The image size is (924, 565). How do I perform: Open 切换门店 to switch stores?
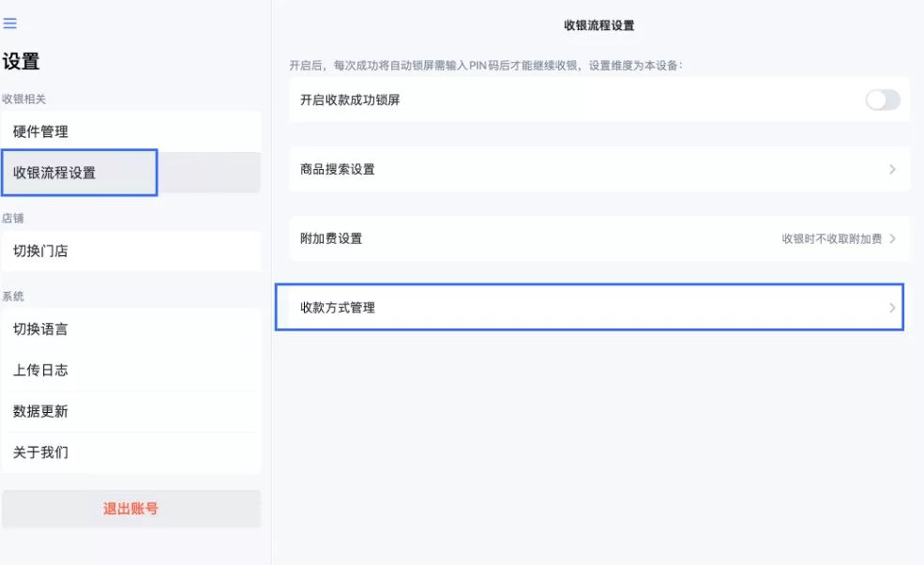click(131, 251)
